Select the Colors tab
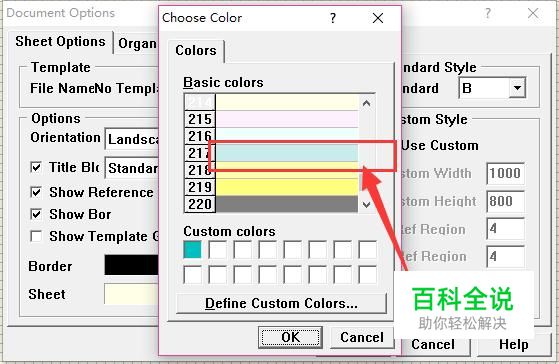 pos(196,50)
